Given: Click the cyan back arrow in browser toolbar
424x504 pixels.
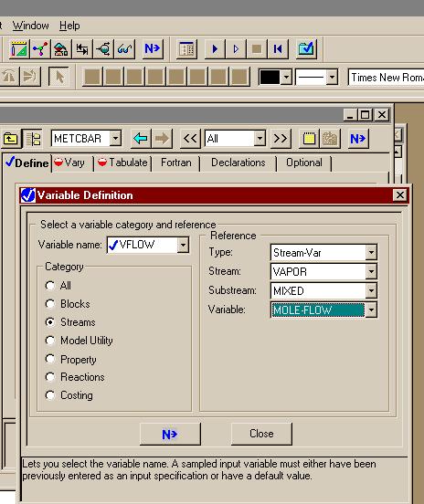Looking at the screenshot, I should click(141, 139).
